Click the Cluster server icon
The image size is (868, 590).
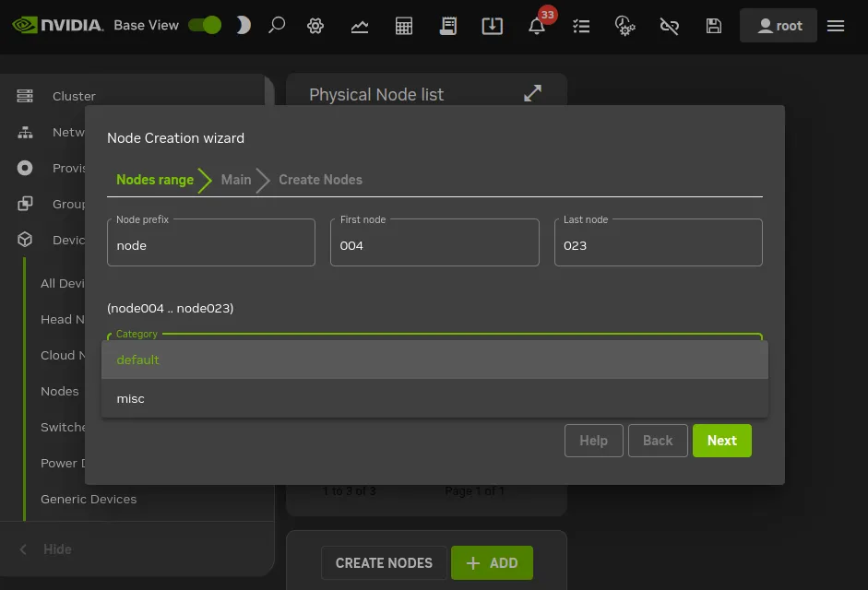[25, 96]
